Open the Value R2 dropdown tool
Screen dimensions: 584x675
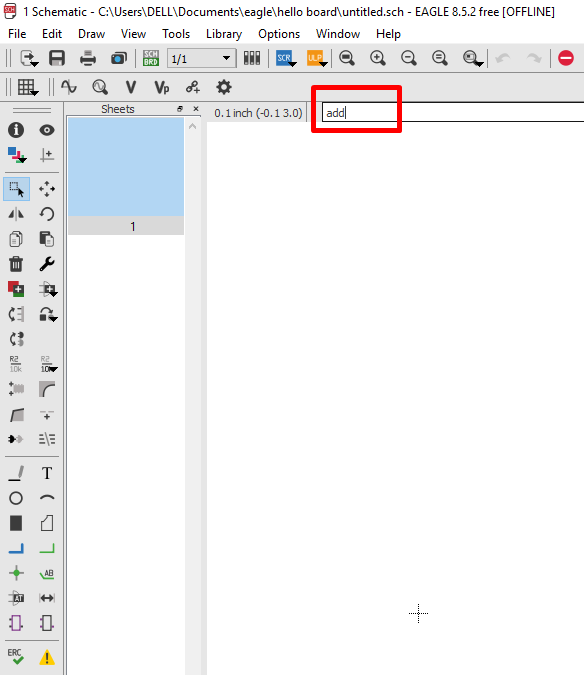click(48, 364)
